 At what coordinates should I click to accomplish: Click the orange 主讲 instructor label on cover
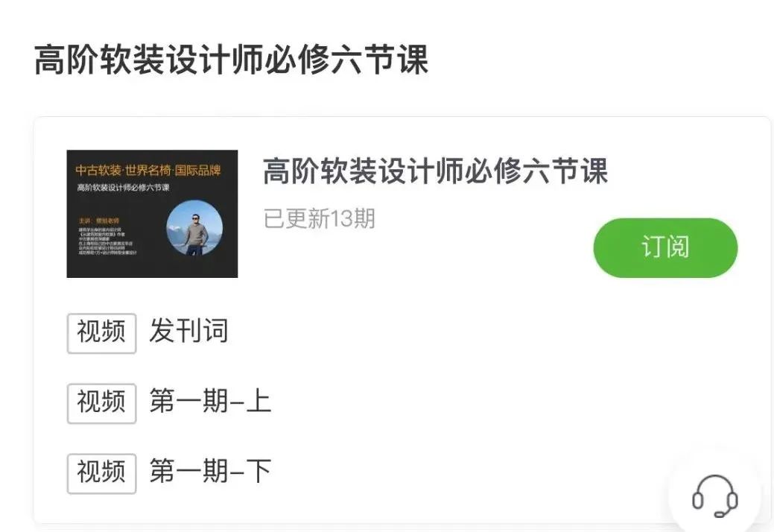click(99, 221)
